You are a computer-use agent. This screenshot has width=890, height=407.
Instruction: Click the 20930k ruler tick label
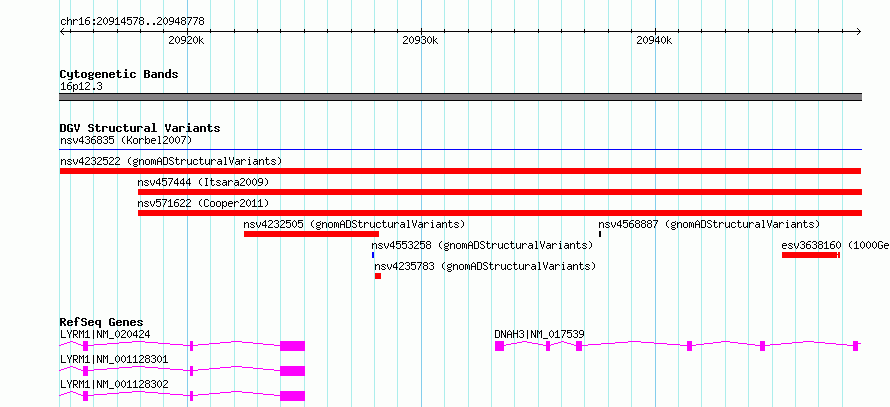[421, 40]
